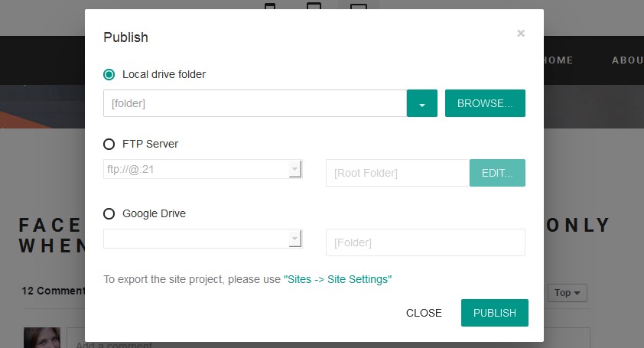
Task: Click the CLOSE button in dialog
Action: click(x=424, y=313)
